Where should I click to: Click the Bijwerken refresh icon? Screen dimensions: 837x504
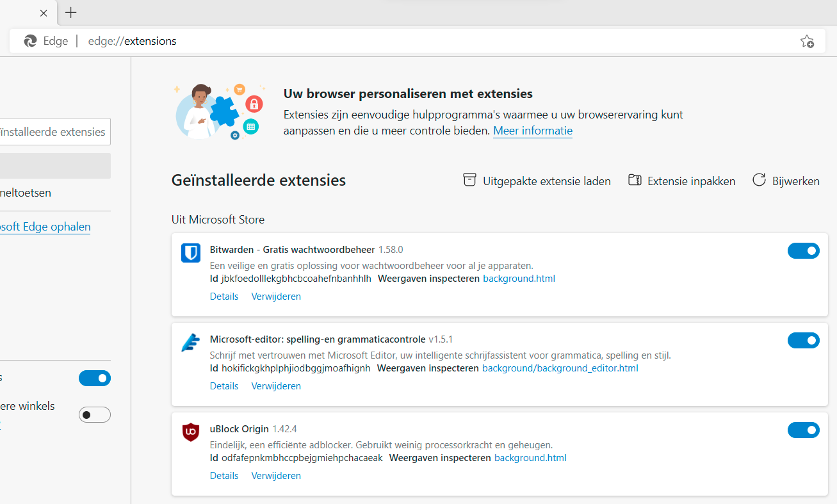click(759, 181)
